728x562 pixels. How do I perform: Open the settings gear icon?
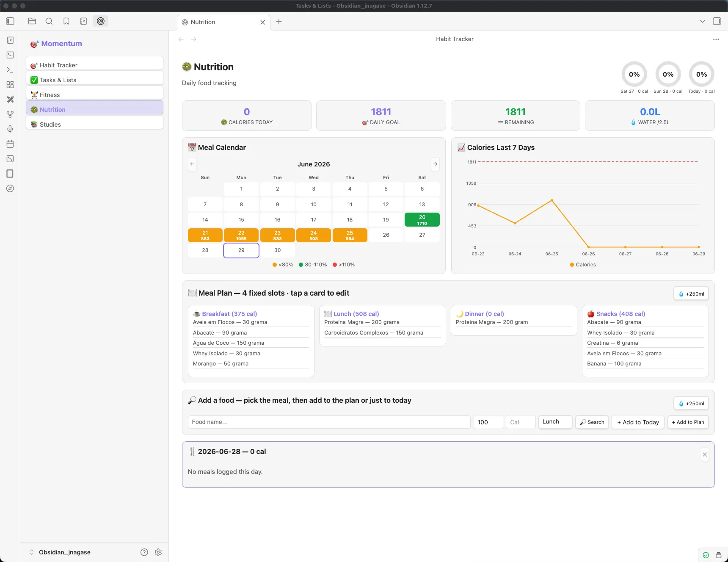click(158, 552)
